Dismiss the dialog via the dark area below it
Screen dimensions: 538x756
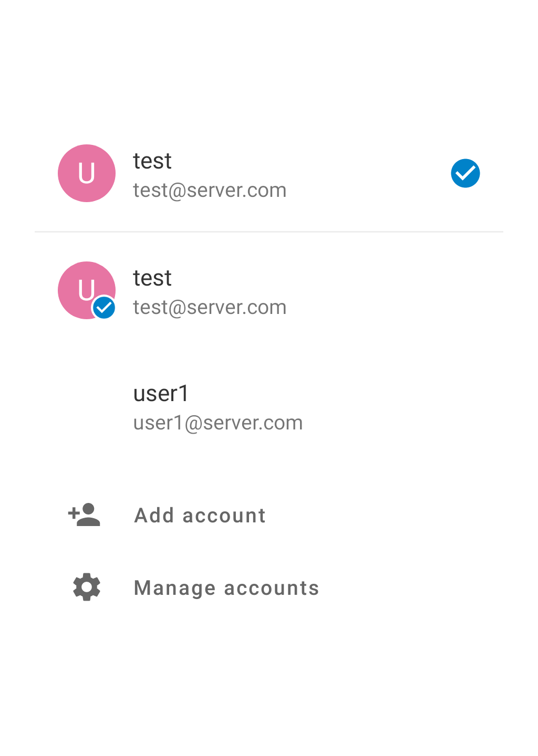[x=269, y=698]
